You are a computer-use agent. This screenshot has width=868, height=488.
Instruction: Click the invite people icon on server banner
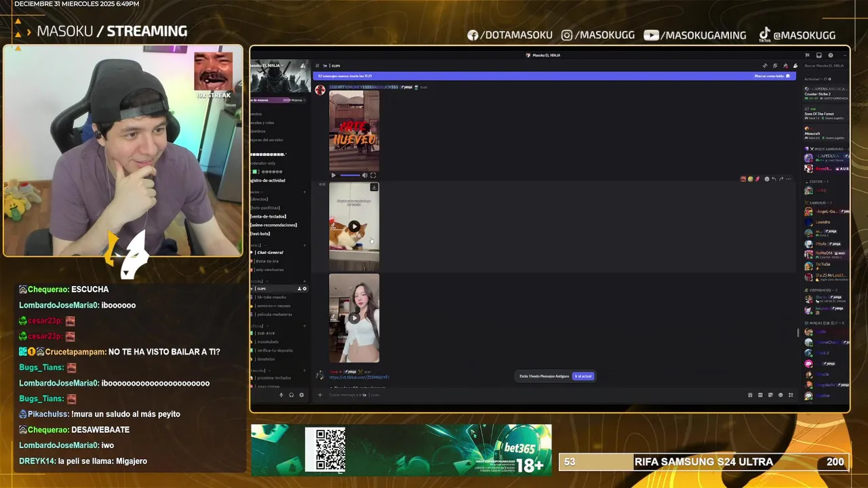[302, 66]
